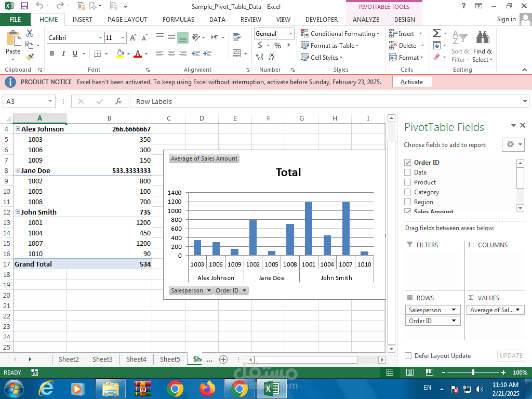This screenshot has height=399, width=532.
Task: Click the Format Painter brush icon
Action: (30, 57)
